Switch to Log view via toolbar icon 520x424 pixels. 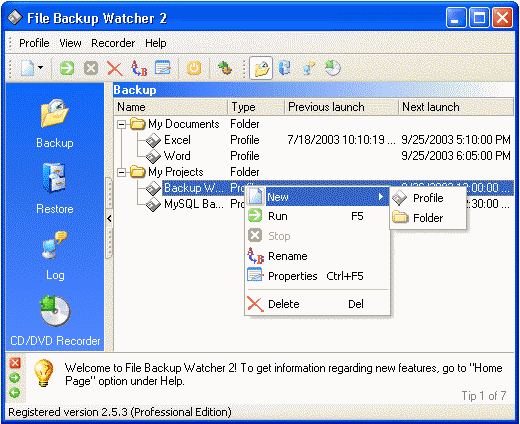(309, 68)
